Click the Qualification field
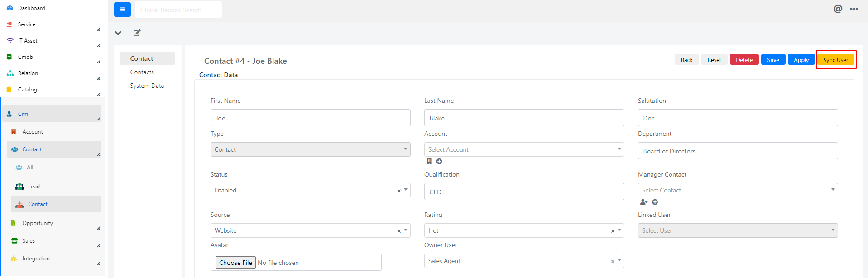Screen dimensions: 868x278 coord(524,192)
